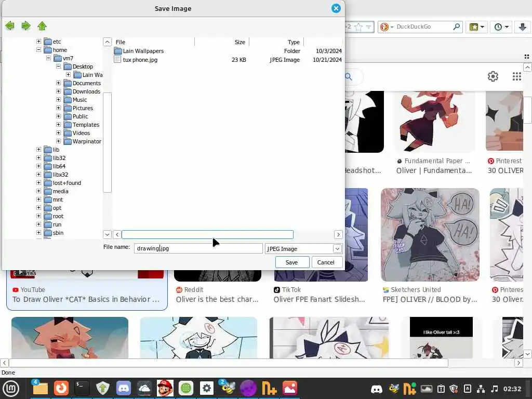This screenshot has height=399, width=532.
Task: Launch the orange Firefox-style browser in taskbar
Action: (x=61, y=389)
